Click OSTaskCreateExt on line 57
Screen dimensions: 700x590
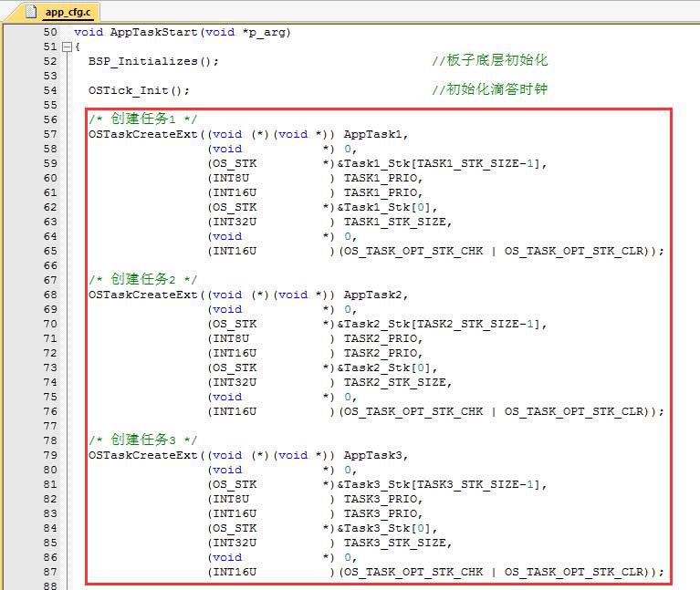[x=143, y=134]
